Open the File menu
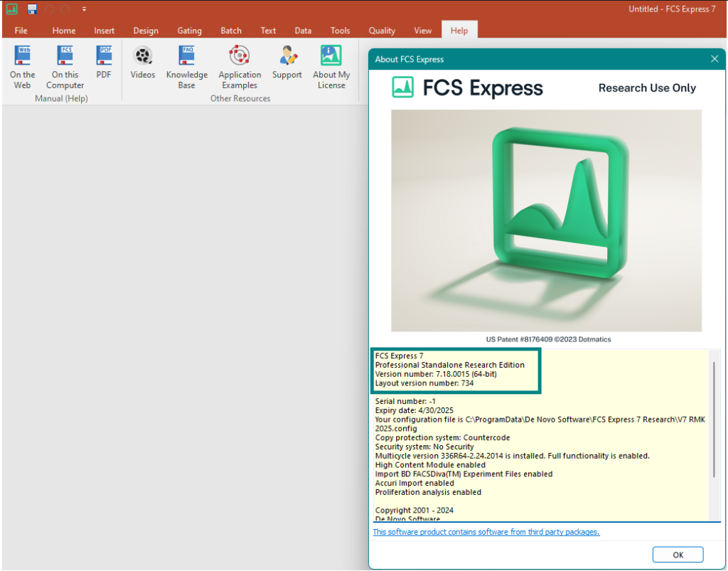Viewport: 728px width, 571px height. (x=21, y=31)
